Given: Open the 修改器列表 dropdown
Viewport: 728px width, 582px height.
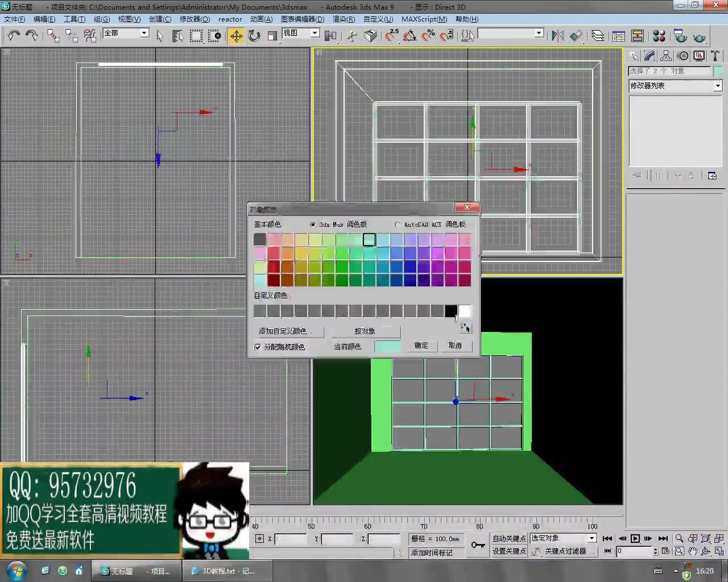Looking at the screenshot, I should point(718,86).
